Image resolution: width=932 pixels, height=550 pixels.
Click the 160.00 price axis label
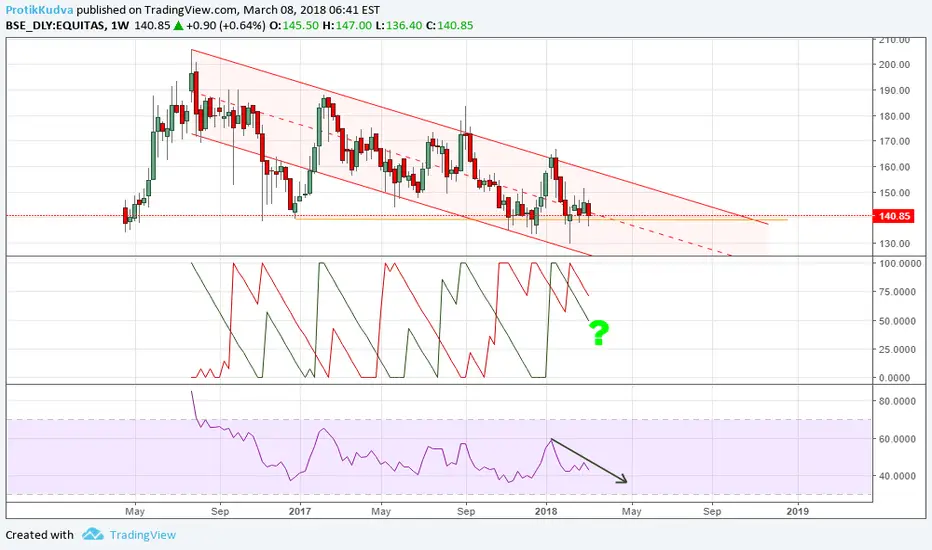[x=895, y=166]
